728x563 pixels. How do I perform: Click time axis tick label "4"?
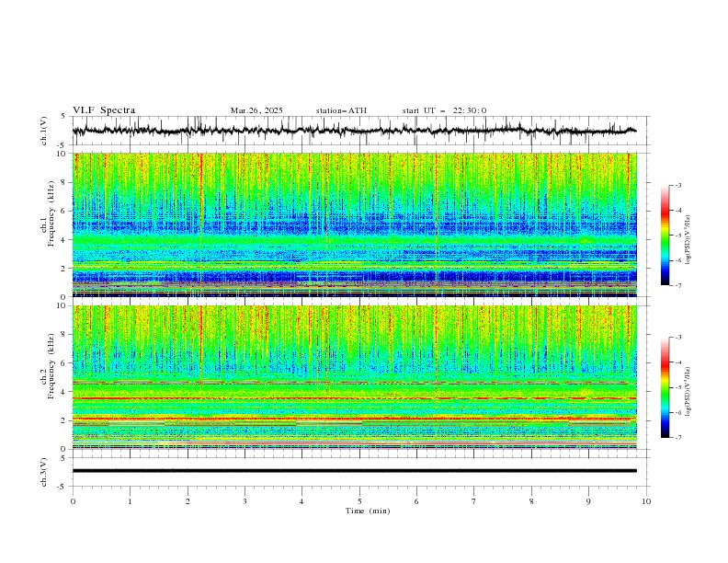301,501
